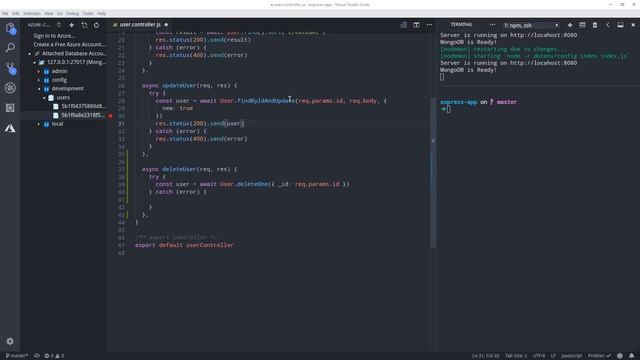This screenshot has width=640, height=360.
Task: Toggle Prettier in the status bar
Action: (599, 356)
